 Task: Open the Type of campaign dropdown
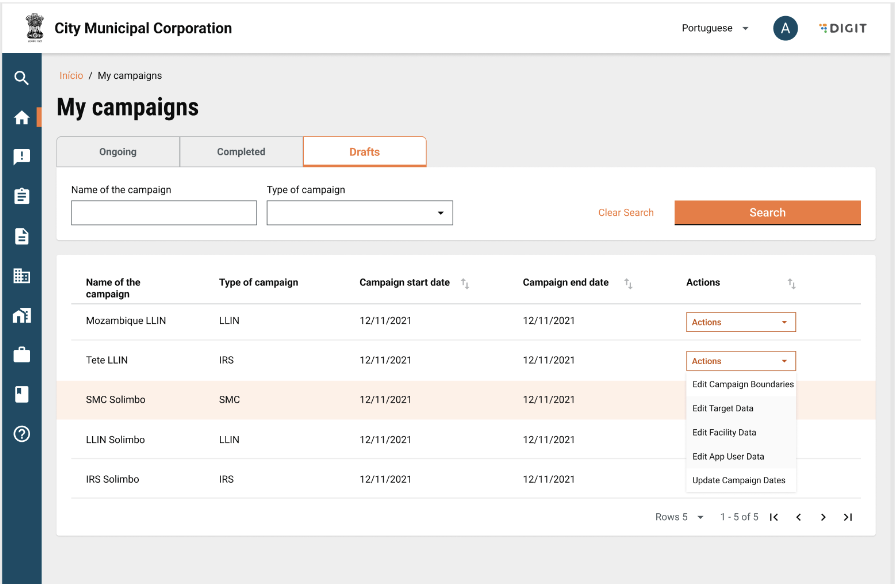pyautogui.click(x=359, y=213)
